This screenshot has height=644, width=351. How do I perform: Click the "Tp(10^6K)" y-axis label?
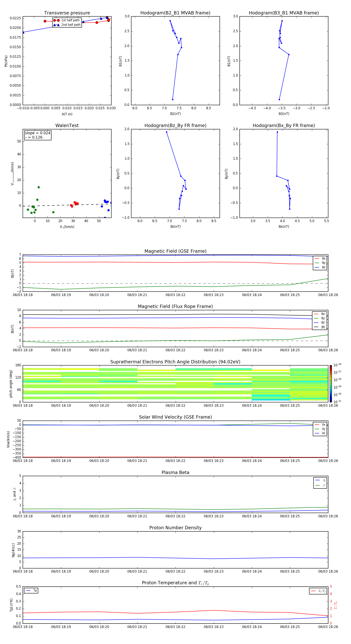click(11, 605)
